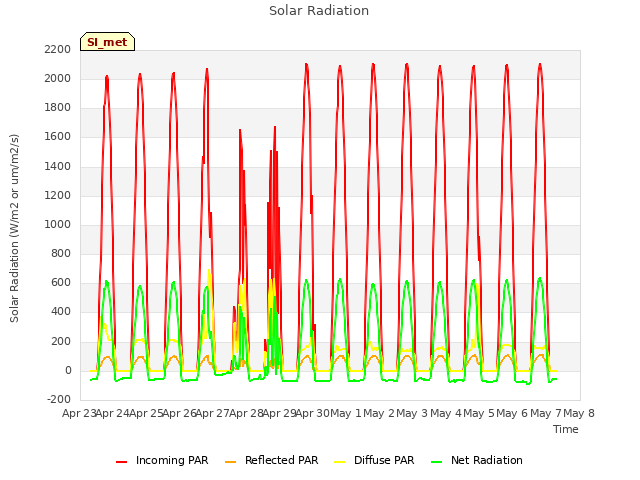Click the Apr 23 x-axis date label

[x=79, y=413]
